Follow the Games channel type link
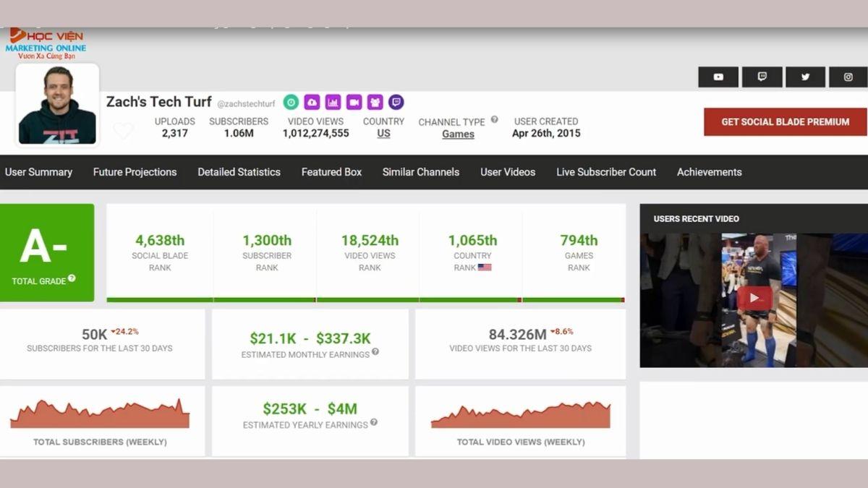The image size is (868, 488). (x=458, y=134)
